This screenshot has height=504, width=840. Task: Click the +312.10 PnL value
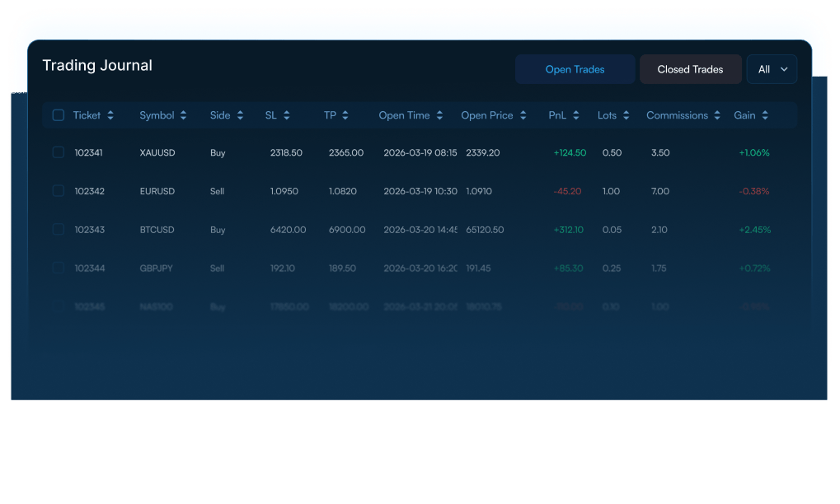[569, 230]
